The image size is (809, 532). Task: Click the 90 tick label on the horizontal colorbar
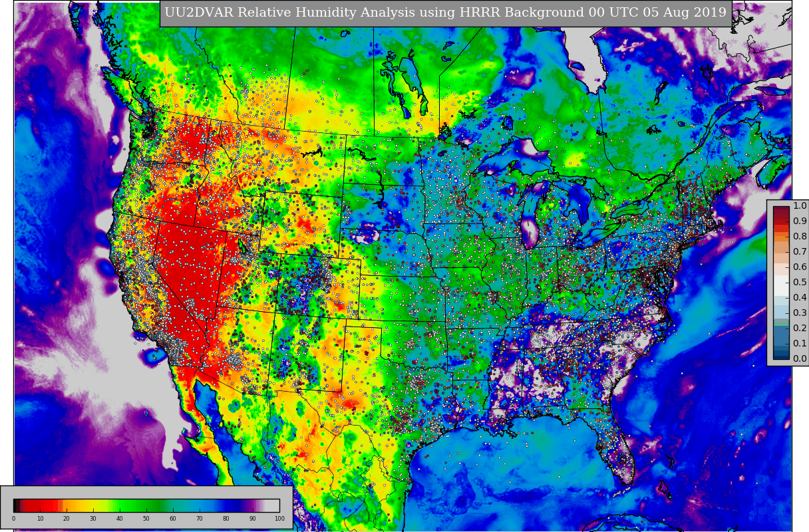click(252, 519)
